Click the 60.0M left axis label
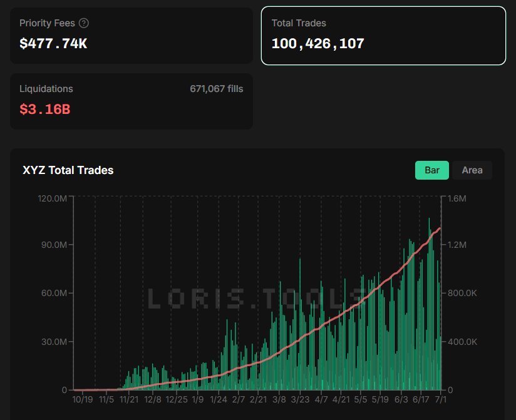The image size is (516, 420). point(54,293)
